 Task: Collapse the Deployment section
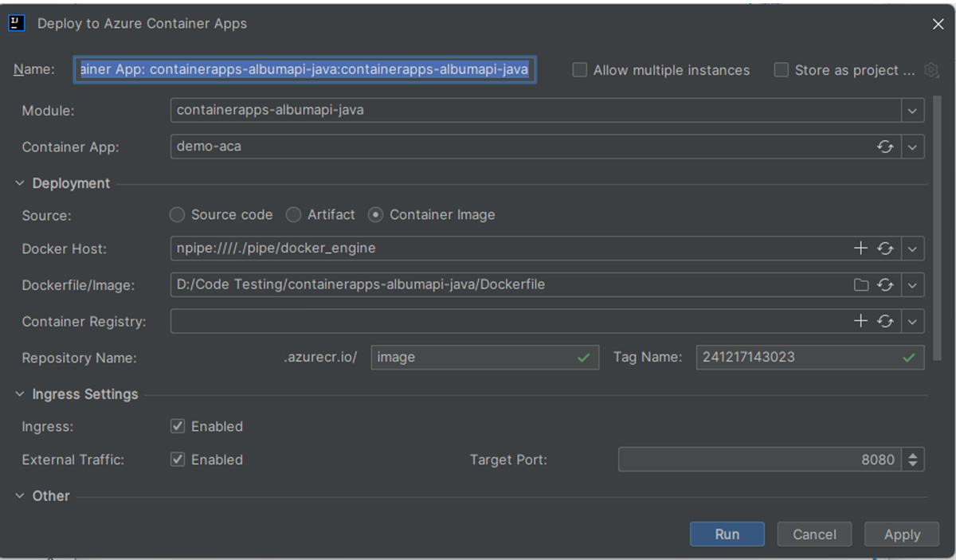coord(19,183)
